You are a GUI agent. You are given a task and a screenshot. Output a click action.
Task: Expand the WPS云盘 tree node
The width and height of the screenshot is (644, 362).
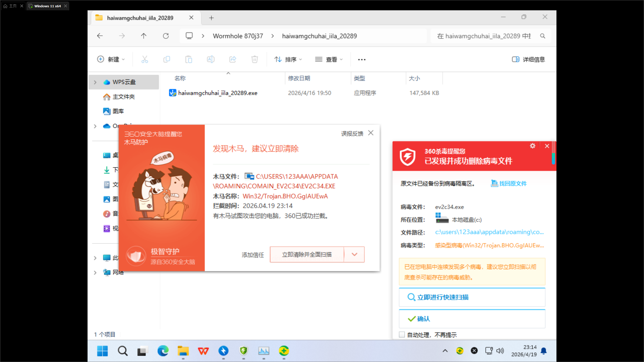click(x=95, y=82)
